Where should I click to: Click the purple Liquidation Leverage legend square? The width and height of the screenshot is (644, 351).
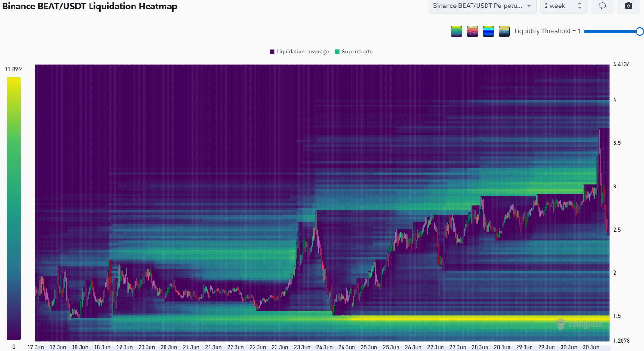(x=272, y=52)
